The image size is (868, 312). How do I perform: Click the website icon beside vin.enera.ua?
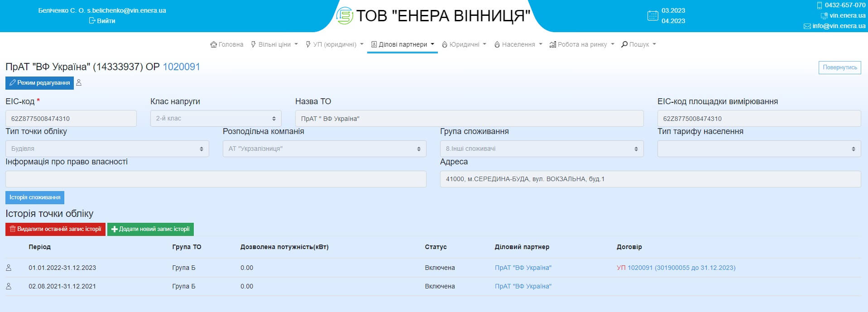coord(824,16)
